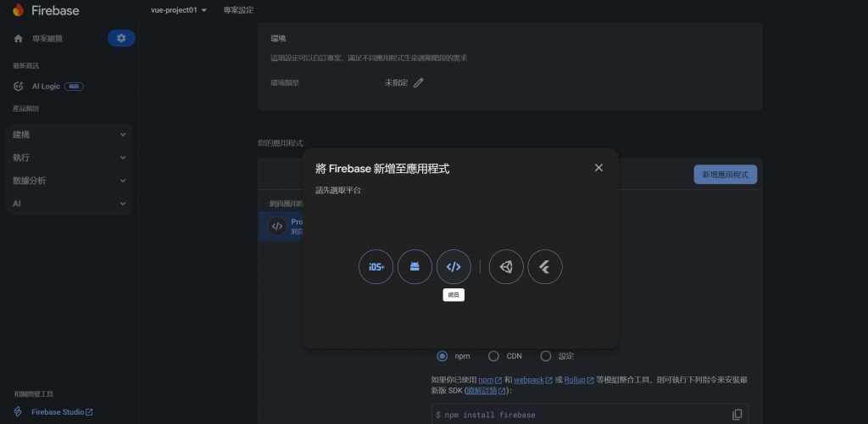Expand the 建構 sidebar section
Viewport: 868px width, 424px height.
tap(70, 135)
